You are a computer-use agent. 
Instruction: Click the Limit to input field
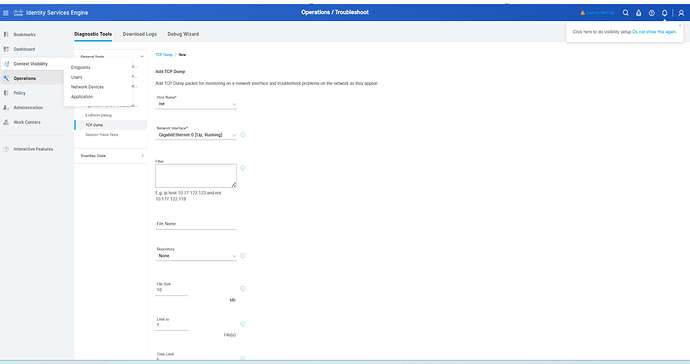pyautogui.click(x=172, y=325)
